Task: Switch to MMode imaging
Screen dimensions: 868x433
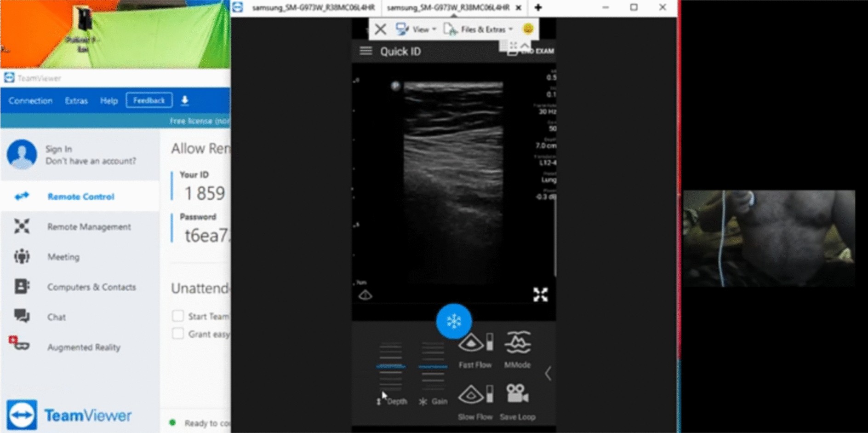Action: [x=518, y=351]
